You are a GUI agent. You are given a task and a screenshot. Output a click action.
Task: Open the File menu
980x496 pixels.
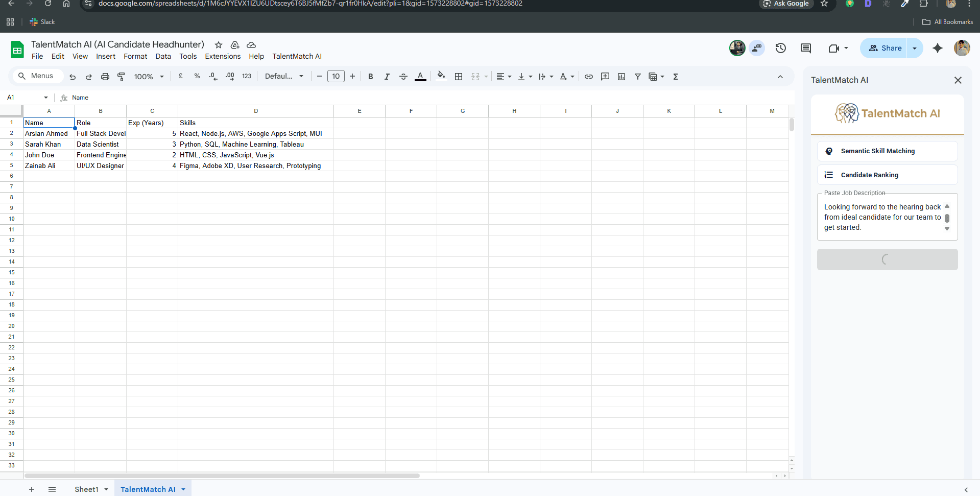point(37,56)
